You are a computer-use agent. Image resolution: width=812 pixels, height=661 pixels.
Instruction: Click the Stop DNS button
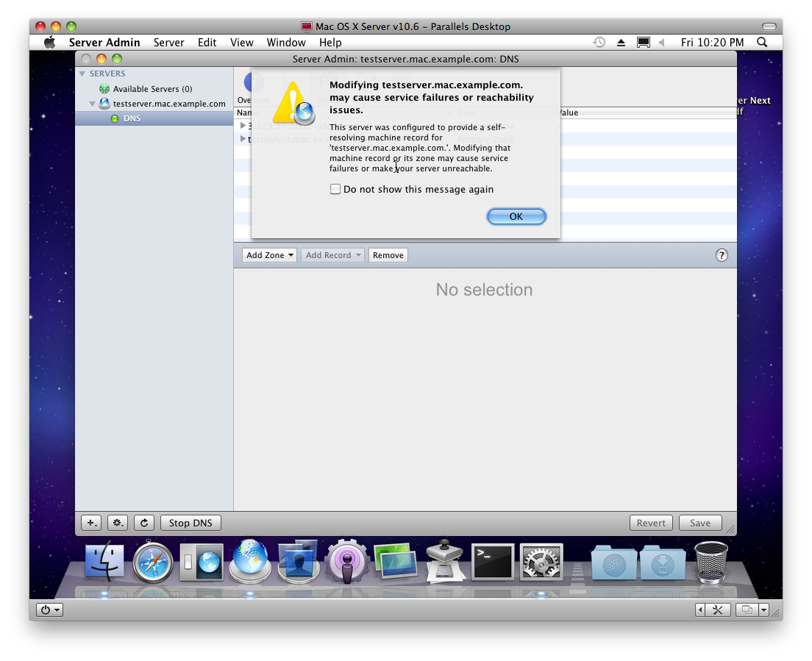(x=190, y=523)
